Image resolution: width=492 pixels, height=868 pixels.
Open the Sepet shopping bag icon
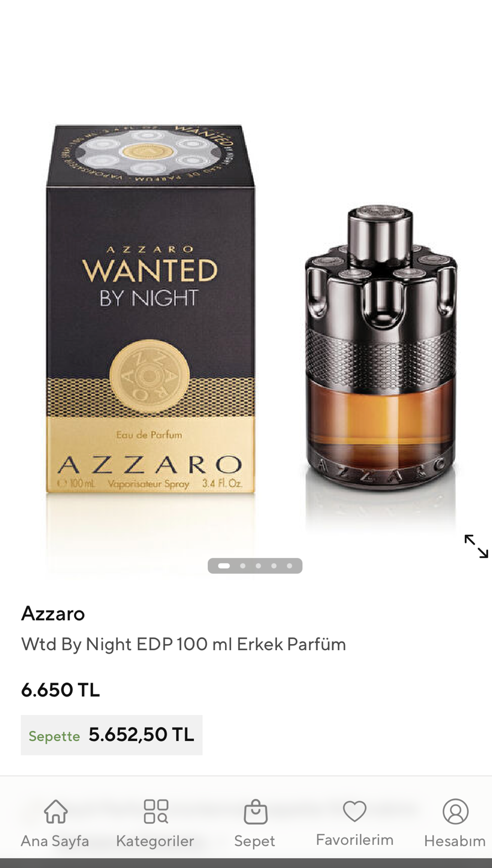(x=255, y=811)
